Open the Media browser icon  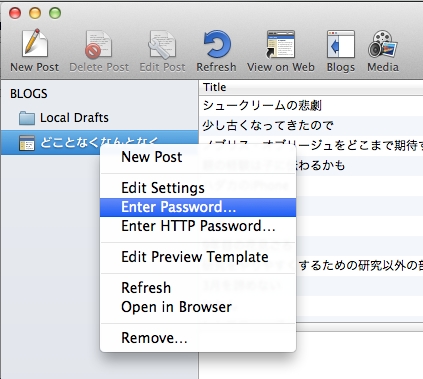coord(383,44)
